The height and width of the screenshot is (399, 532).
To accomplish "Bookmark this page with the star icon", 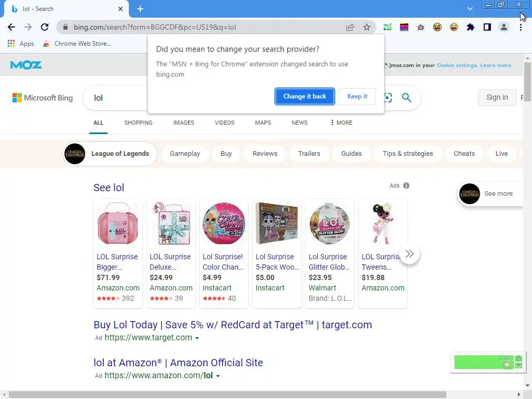I will coord(367,27).
